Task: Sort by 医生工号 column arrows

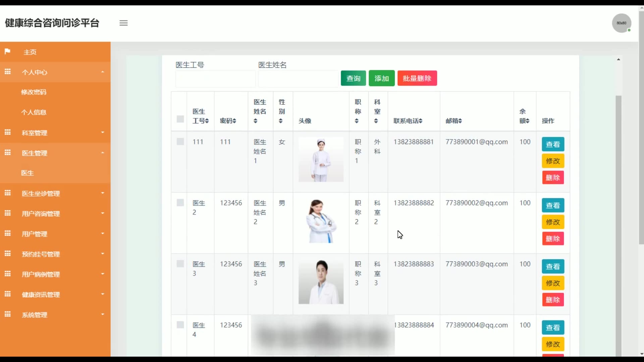Action: click(x=207, y=121)
